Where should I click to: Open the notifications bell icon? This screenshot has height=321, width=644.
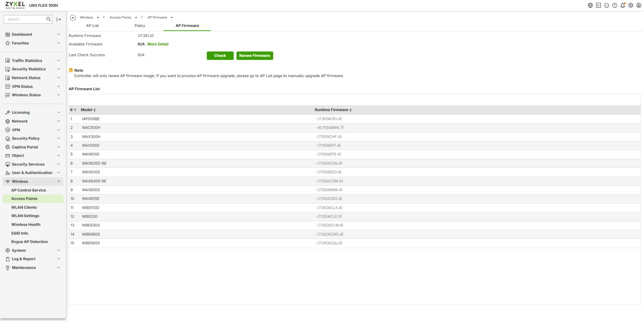tap(623, 5)
